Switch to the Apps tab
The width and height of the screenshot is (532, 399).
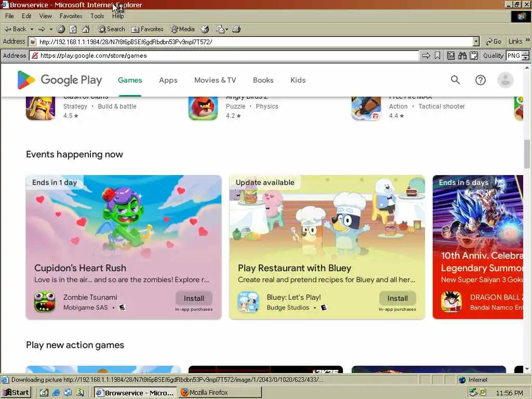point(168,80)
